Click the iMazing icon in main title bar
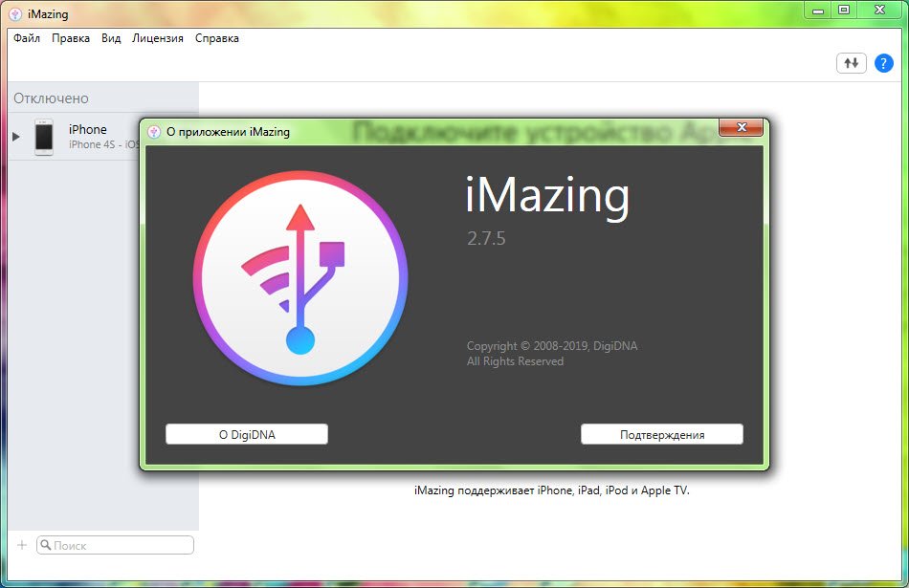The width and height of the screenshot is (909, 588). (x=15, y=14)
